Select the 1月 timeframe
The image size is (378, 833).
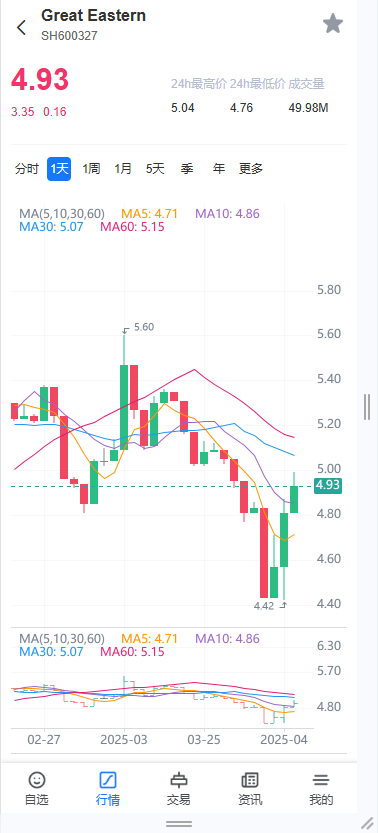[123, 169]
